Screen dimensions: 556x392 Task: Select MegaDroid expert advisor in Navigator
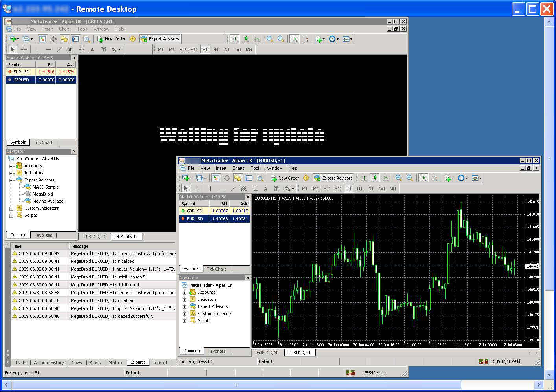tap(42, 194)
